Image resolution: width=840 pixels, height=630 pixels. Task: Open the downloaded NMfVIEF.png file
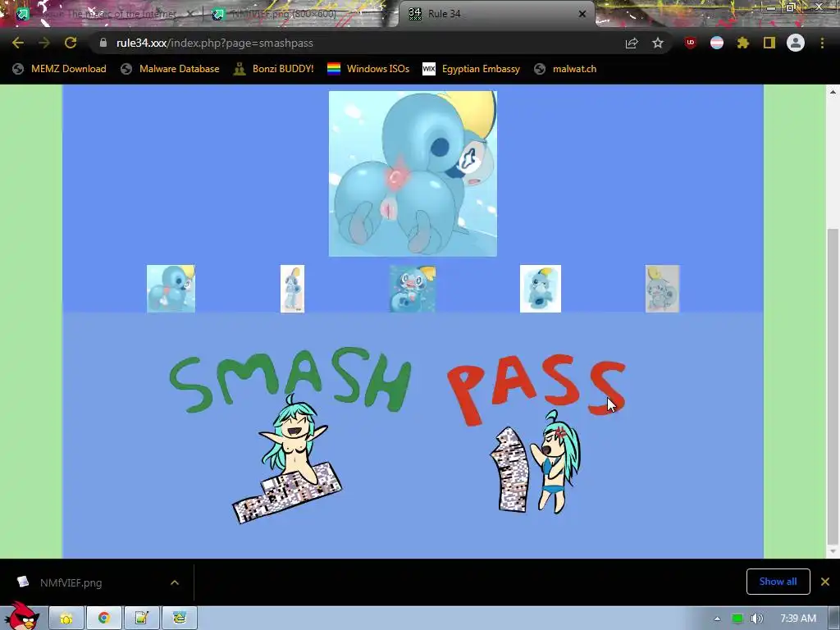[x=71, y=582]
